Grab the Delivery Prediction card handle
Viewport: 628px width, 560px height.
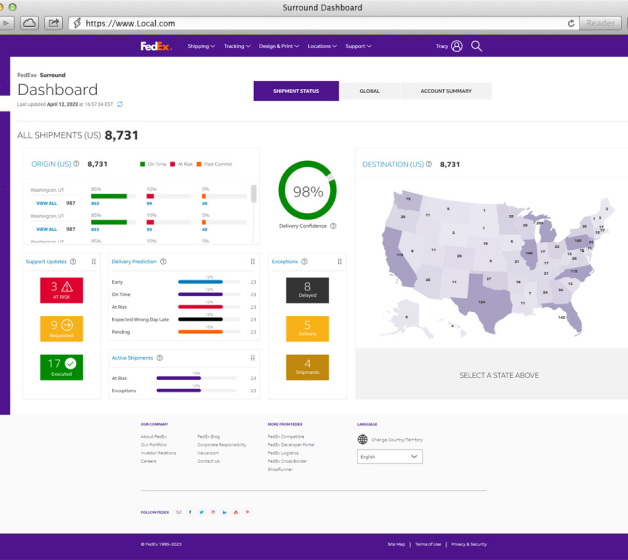point(253,262)
